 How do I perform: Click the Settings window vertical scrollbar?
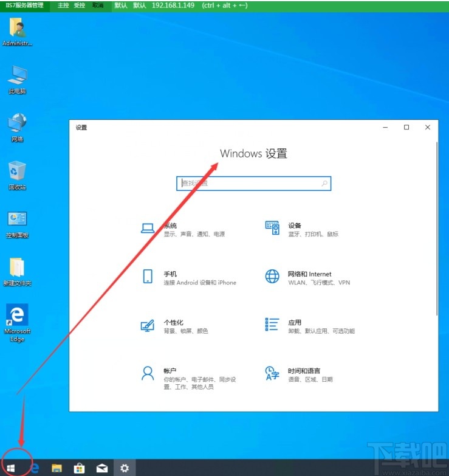(437, 229)
